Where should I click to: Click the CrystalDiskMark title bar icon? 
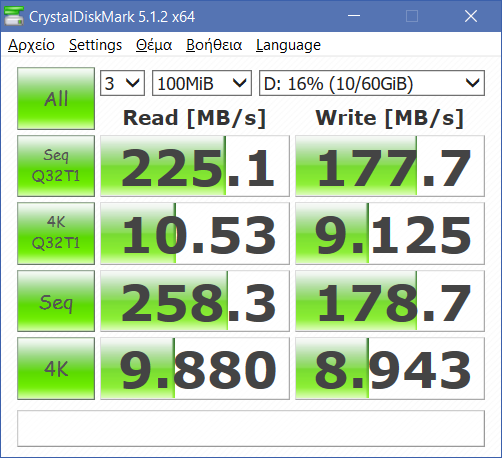14,16
